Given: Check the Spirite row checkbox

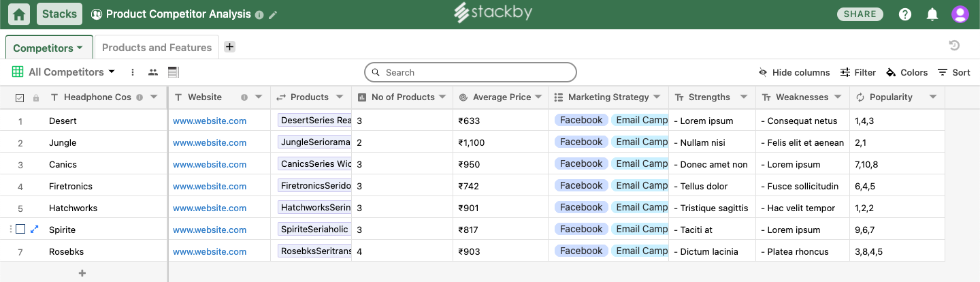Looking at the screenshot, I should coord(20,230).
